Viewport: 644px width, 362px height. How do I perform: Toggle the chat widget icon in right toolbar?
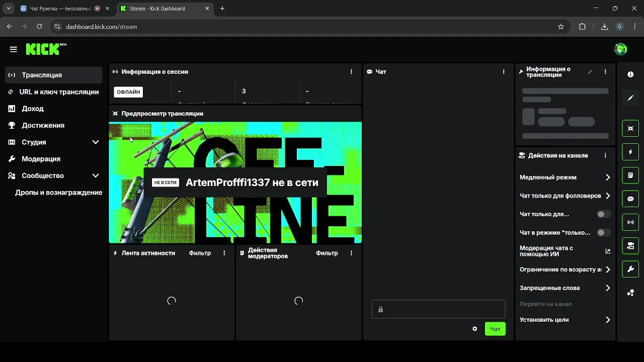click(630, 199)
